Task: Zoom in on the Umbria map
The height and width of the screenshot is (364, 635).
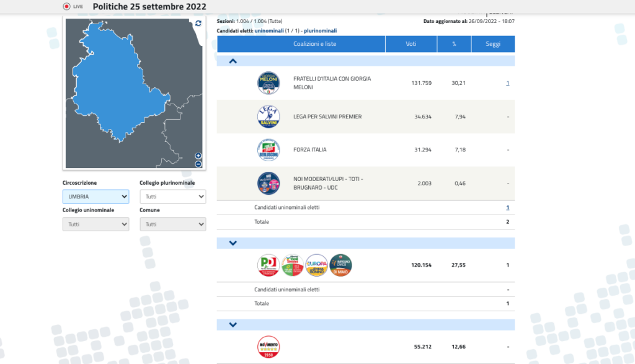Action: coord(198,156)
